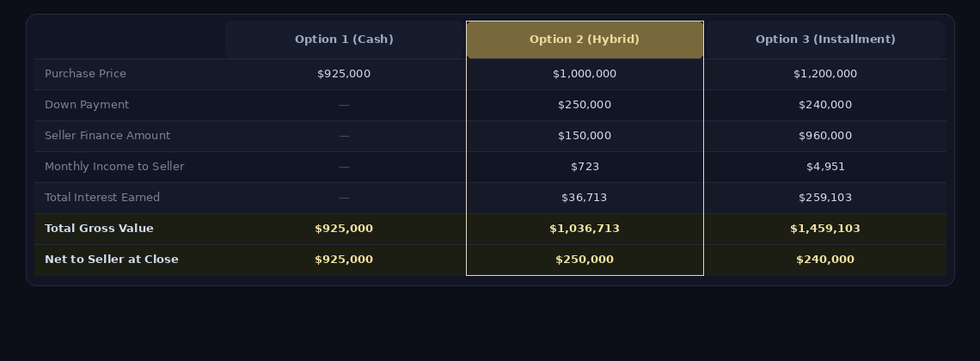The height and width of the screenshot is (361, 980).
Task: Click the $36,713 total interest value
Action: (x=585, y=198)
